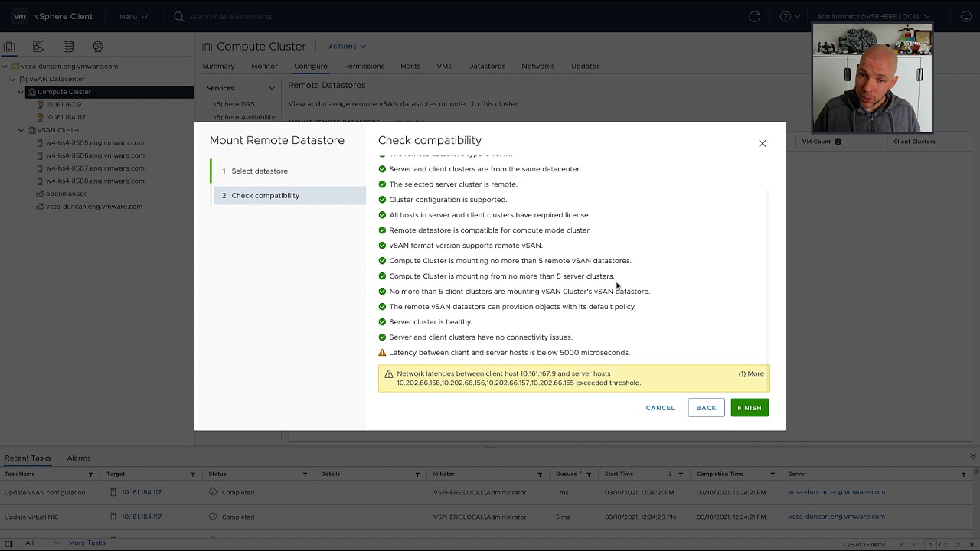Switch to the Networks tab
The height and width of the screenshot is (551, 980).
pyautogui.click(x=538, y=66)
